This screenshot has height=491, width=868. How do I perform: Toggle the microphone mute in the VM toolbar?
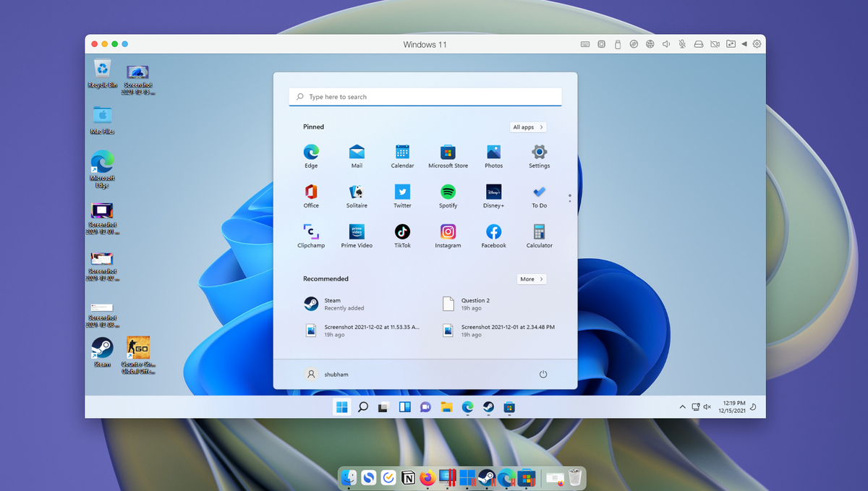(682, 44)
